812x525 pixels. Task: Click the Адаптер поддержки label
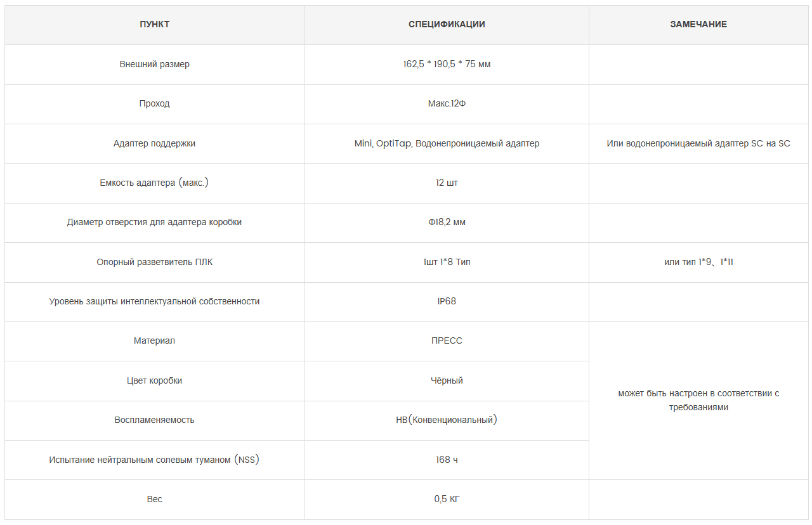pyautogui.click(x=155, y=143)
